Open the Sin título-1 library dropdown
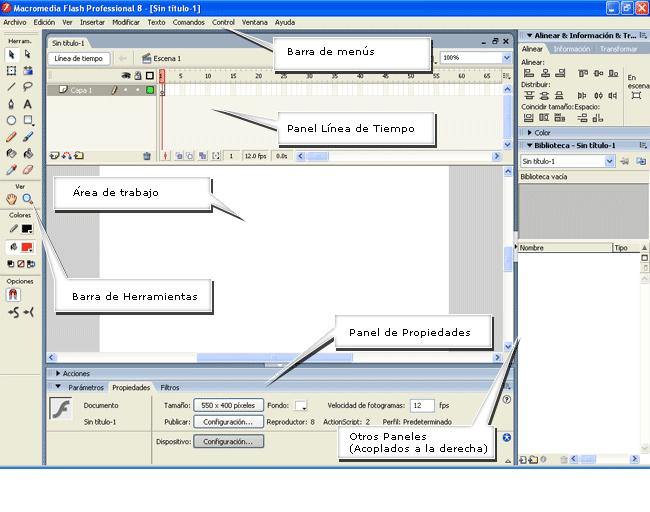Screen dimensions: 650x512 [609, 161]
